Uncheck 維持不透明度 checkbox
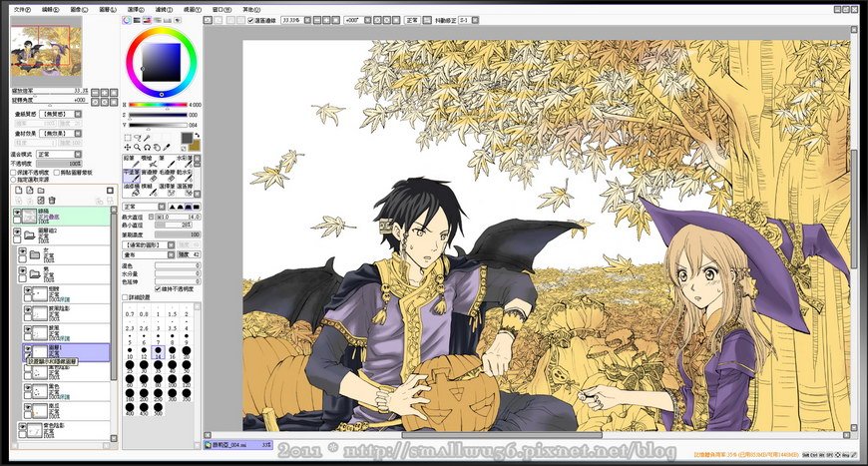The height and width of the screenshot is (466, 868). pyautogui.click(x=159, y=289)
